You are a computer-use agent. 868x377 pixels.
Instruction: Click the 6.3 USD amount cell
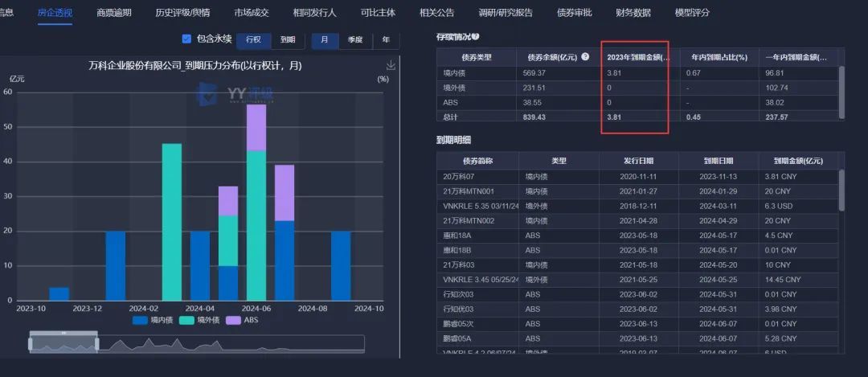click(x=778, y=206)
